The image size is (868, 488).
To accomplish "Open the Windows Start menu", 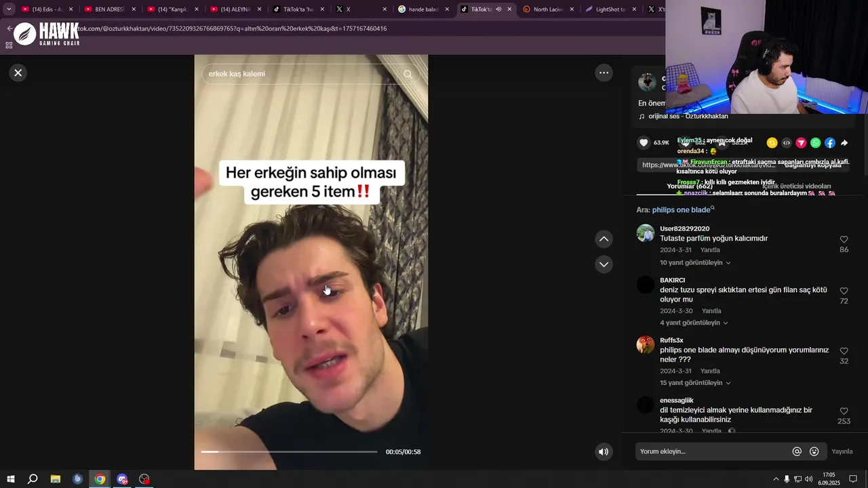I will coord(11,479).
